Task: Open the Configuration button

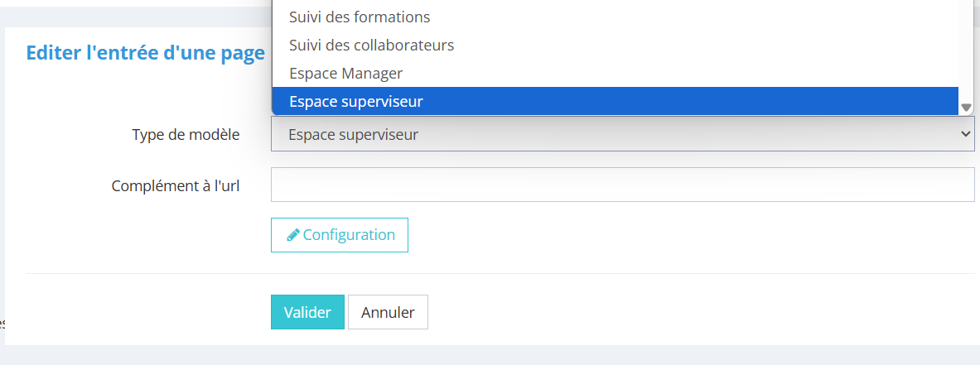Action: point(340,235)
